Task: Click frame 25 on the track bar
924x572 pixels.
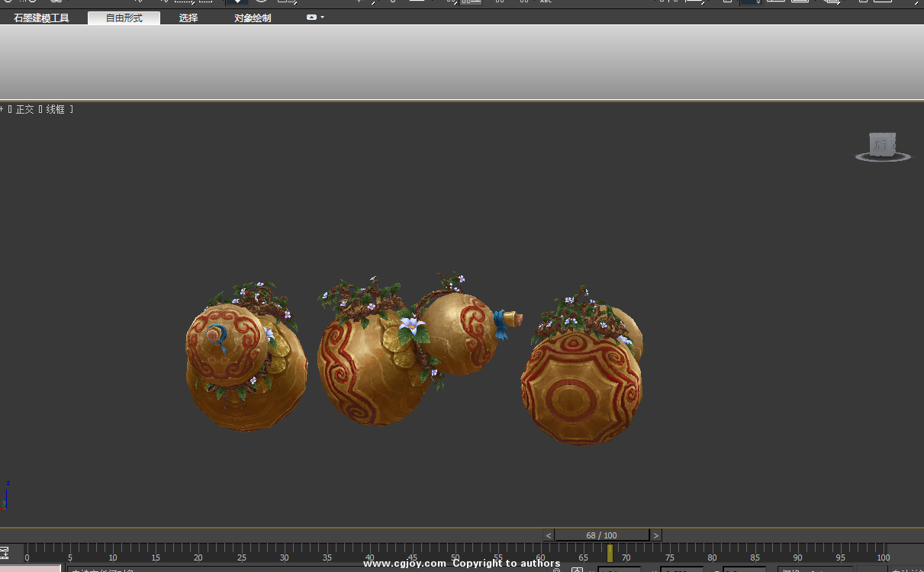Action: tap(241, 553)
